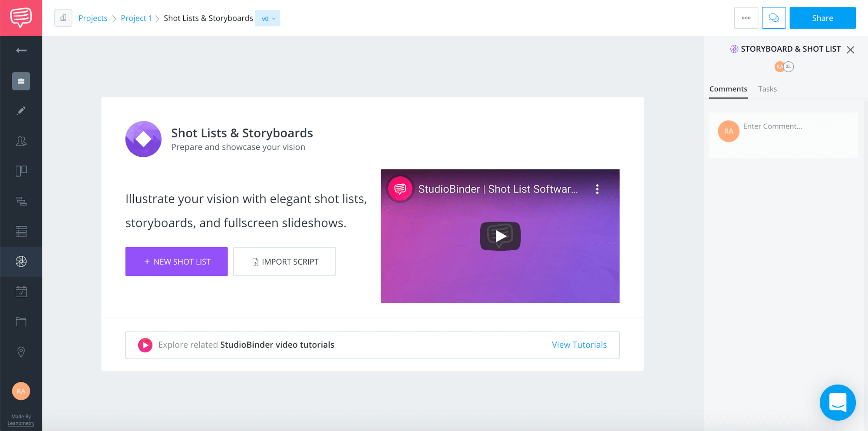Open the script editor pencil icon
Image resolution: width=868 pixels, height=431 pixels.
pyautogui.click(x=20, y=110)
